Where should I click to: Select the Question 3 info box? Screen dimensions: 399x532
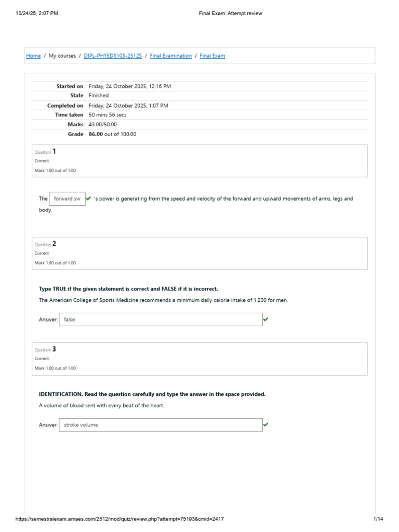(199, 359)
